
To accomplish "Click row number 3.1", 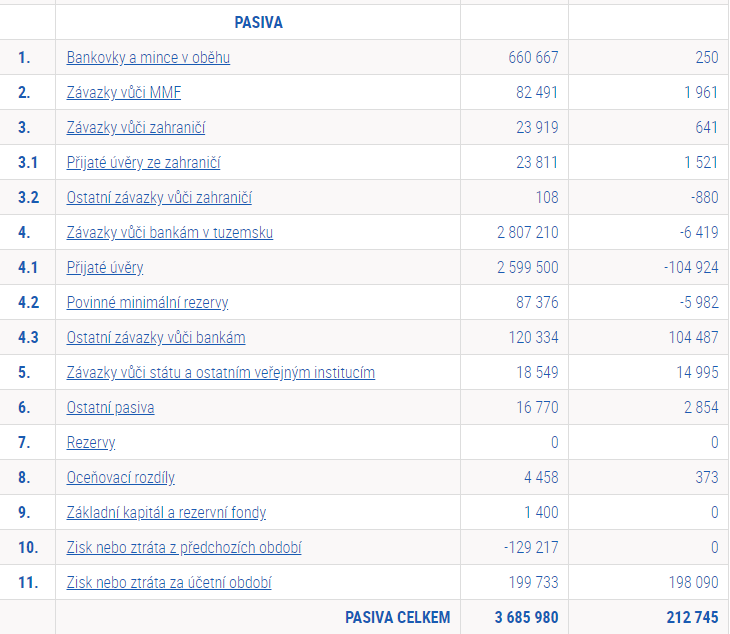I will [x=28, y=162].
